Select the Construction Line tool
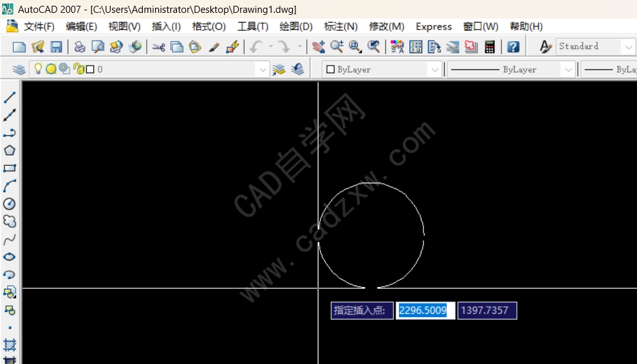The image size is (637, 364). (10, 115)
